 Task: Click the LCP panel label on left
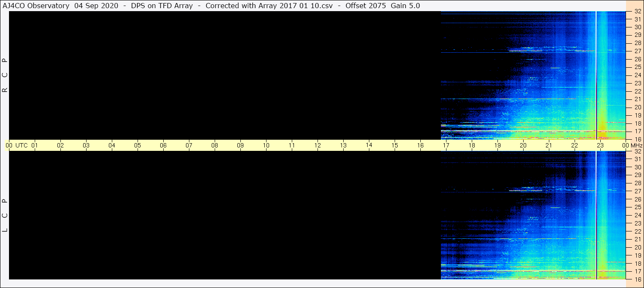pos(5,216)
